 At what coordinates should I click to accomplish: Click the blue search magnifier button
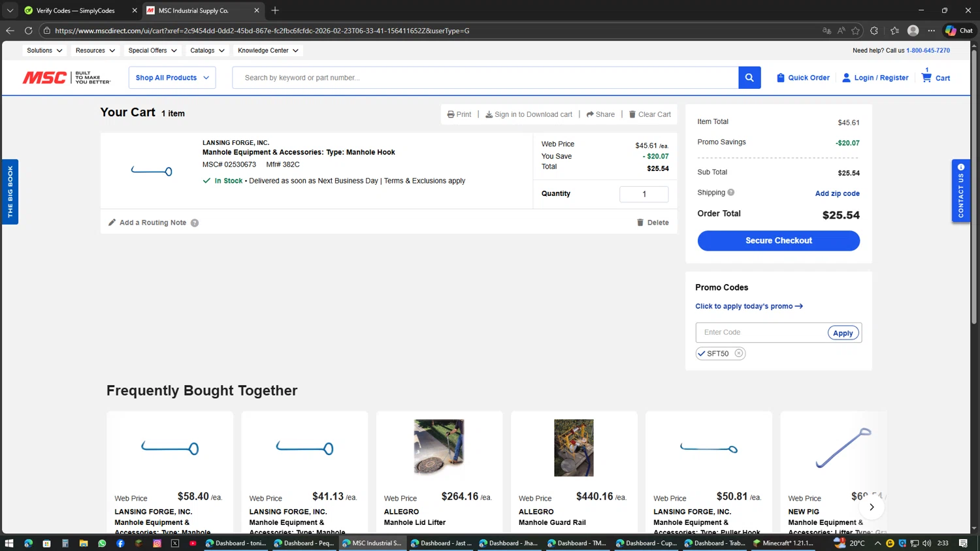tap(749, 78)
